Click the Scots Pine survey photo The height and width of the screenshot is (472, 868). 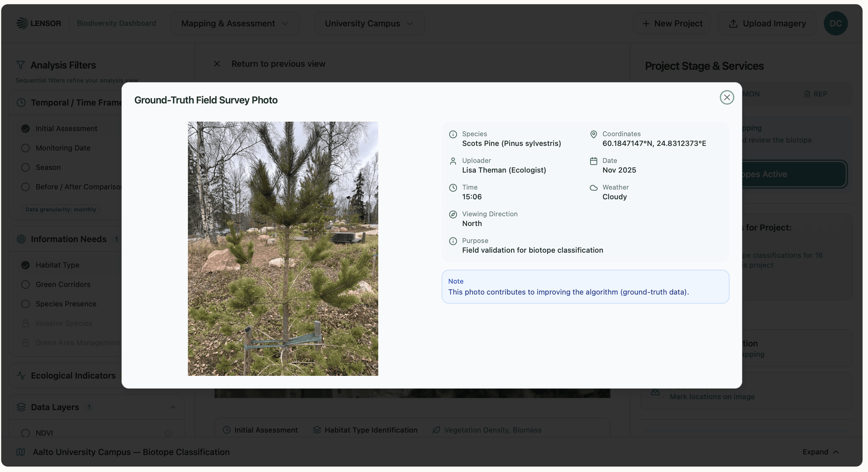point(283,248)
